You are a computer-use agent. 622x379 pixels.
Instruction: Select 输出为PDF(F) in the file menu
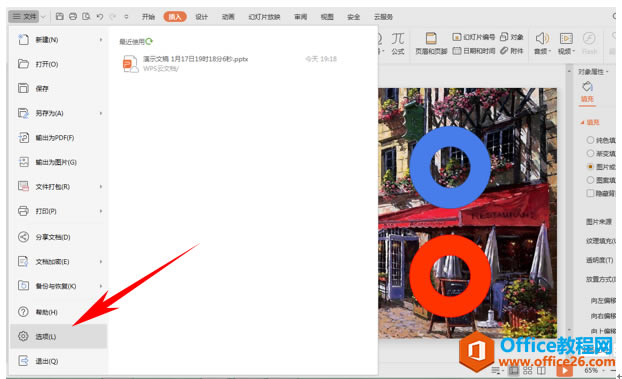tap(59, 138)
